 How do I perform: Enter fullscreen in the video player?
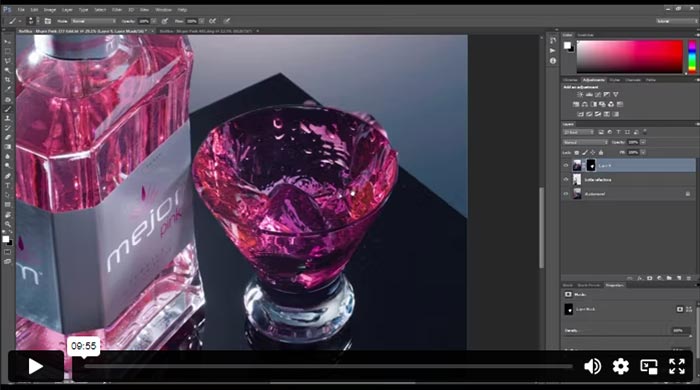coord(677,366)
